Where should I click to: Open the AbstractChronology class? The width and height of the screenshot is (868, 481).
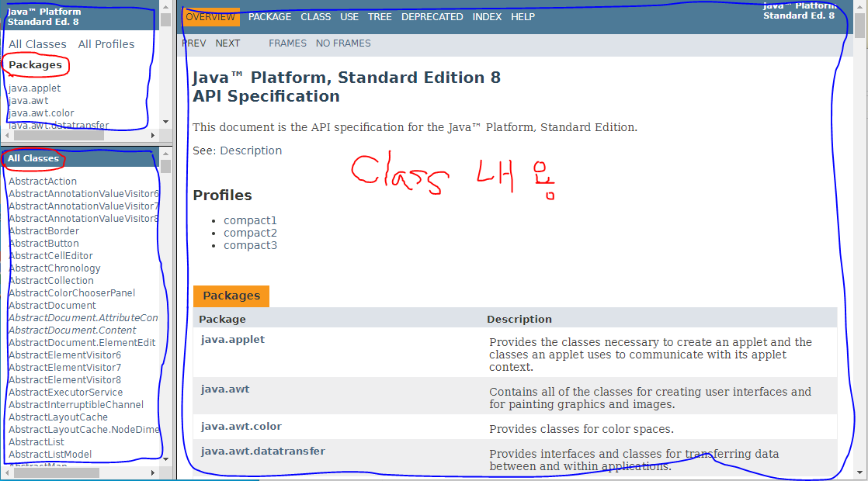pyautogui.click(x=54, y=268)
